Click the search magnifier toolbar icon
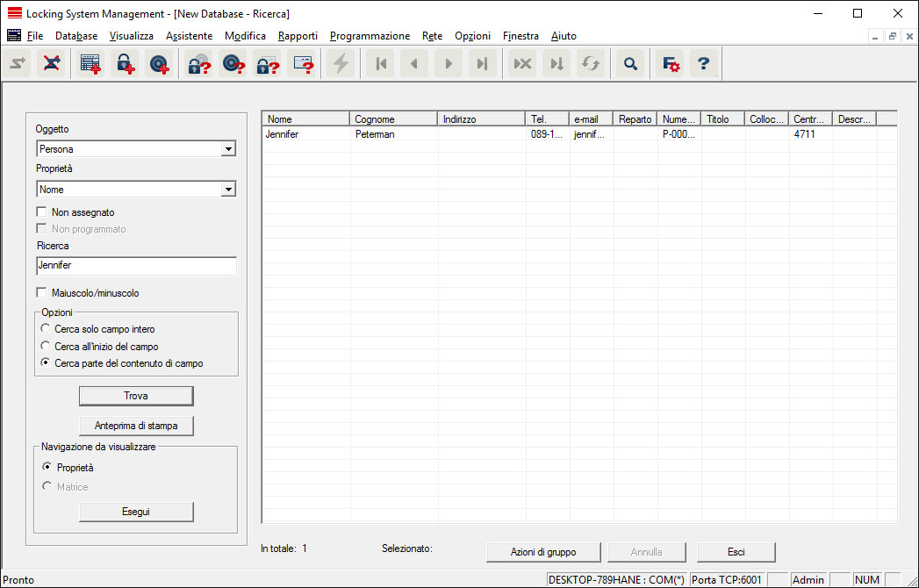 point(629,64)
